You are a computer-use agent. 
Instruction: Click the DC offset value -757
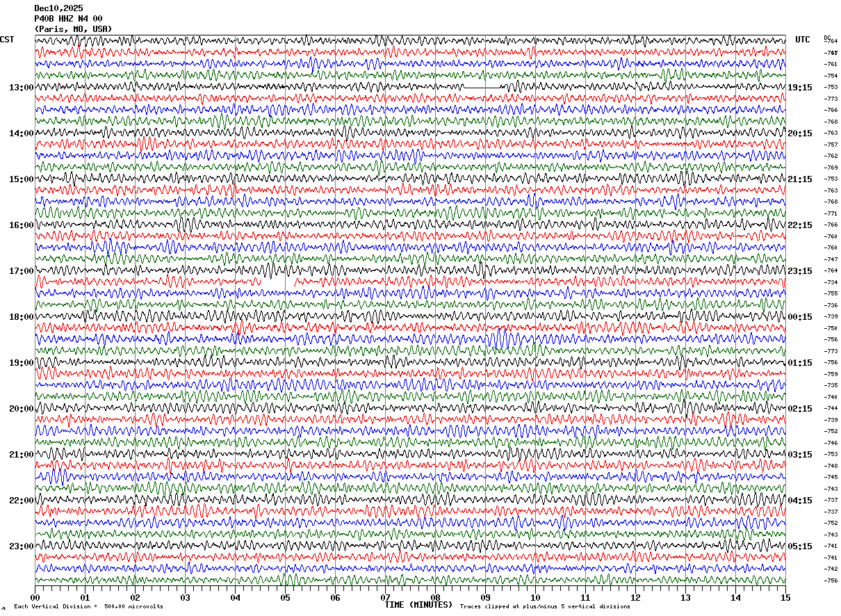pos(831,145)
